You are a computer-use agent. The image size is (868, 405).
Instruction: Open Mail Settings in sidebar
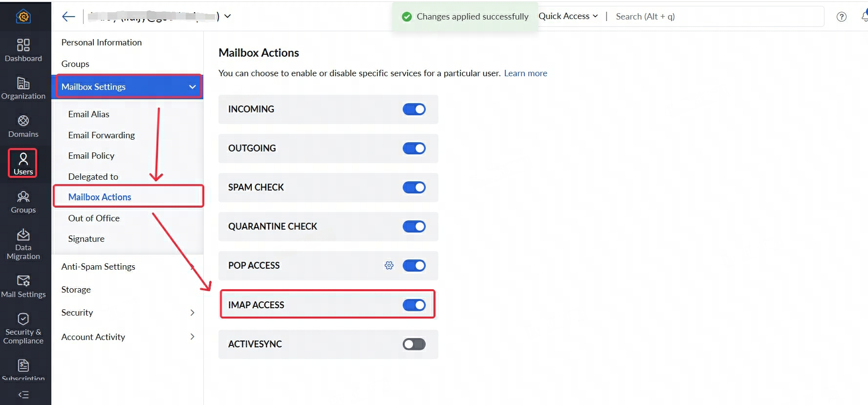point(23,286)
